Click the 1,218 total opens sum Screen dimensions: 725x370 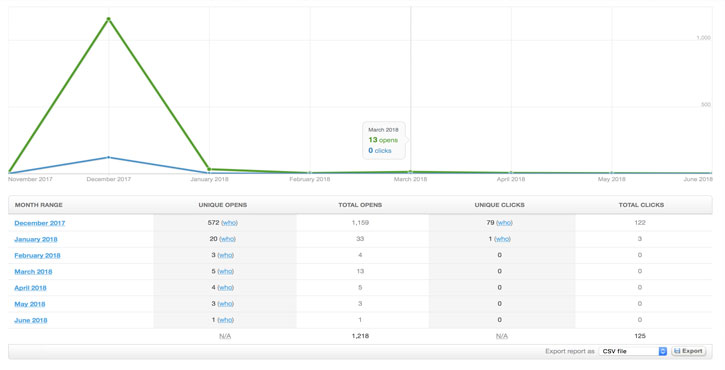click(x=360, y=336)
